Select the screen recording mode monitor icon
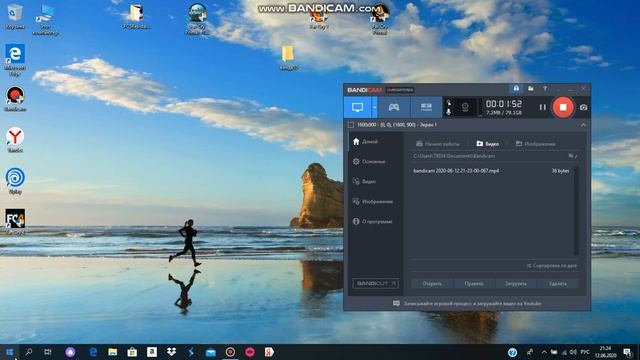Screen dimensions: 640x360 pyautogui.click(x=358, y=107)
